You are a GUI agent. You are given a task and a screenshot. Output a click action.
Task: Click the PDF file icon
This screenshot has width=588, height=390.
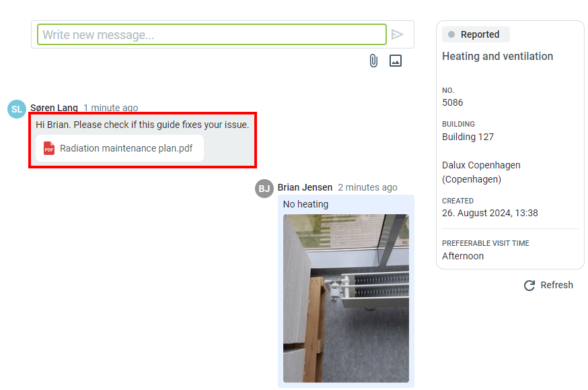tap(49, 148)
